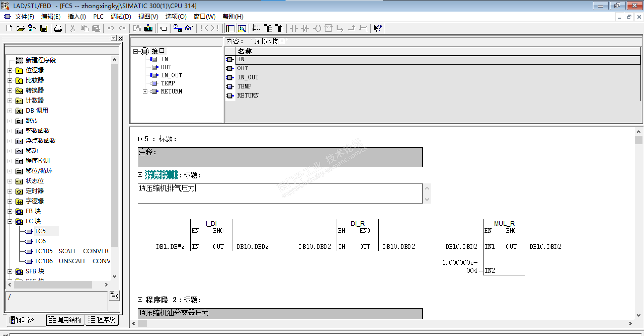Toggle Monitor mode with glasses icon

tap(189, 28)
